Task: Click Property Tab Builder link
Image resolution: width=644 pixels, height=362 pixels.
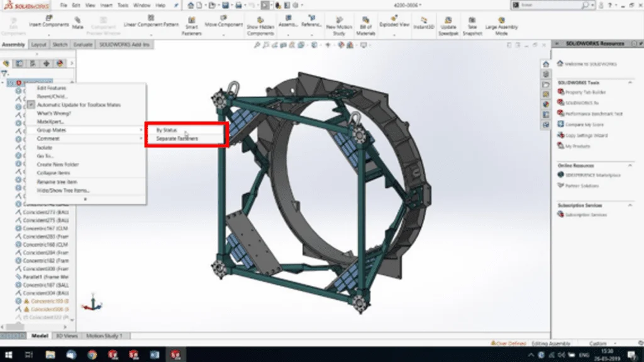Action: click(586, 92)
